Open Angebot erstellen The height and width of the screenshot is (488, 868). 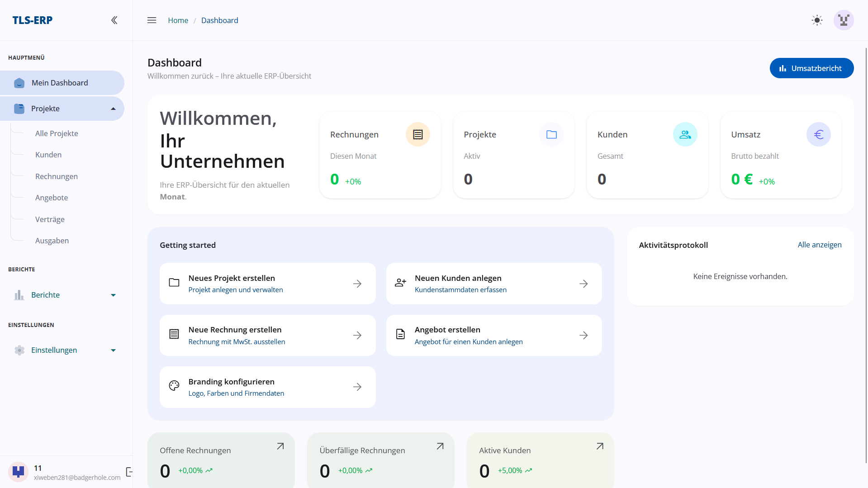pos(494,335)
